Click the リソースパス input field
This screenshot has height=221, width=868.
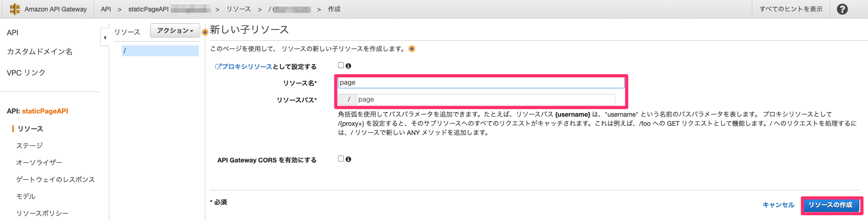486,99
